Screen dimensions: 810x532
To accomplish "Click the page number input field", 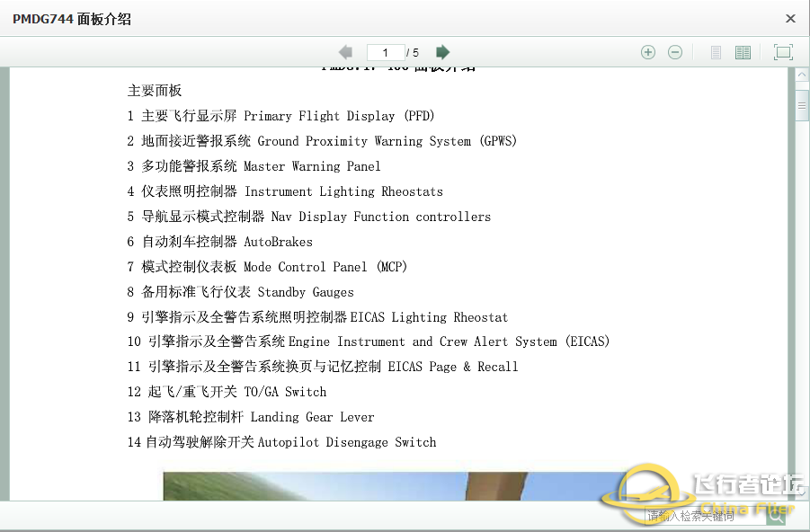I will (386, 52).
